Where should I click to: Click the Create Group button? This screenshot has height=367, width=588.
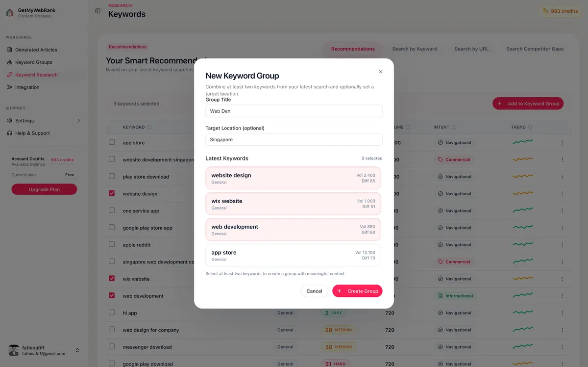click(x=357, y=290)
